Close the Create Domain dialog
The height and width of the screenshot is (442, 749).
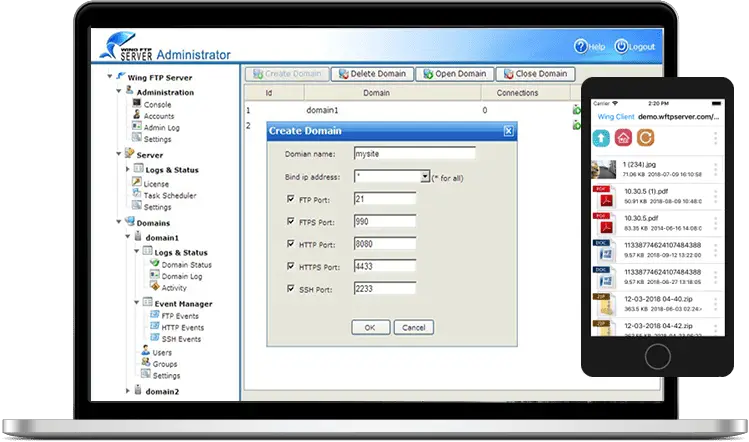click(508, 131)
